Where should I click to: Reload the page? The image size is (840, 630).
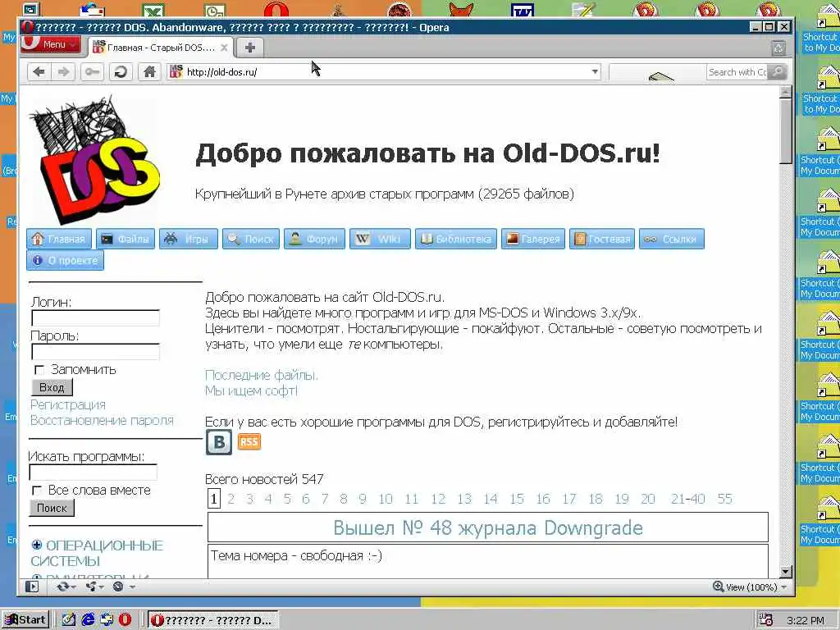coord(121,72)
